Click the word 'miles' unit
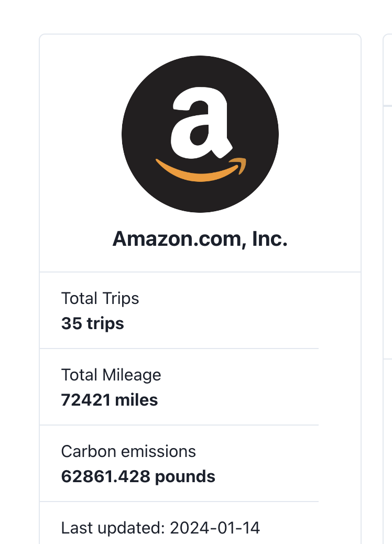This screenshot has height=544, width=392. 136,400
